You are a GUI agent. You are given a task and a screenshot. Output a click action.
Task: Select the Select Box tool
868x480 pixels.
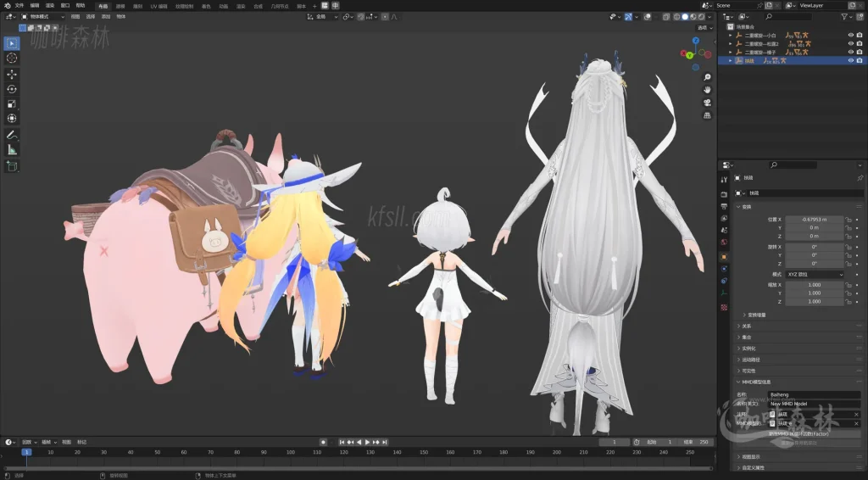[12, 43]
